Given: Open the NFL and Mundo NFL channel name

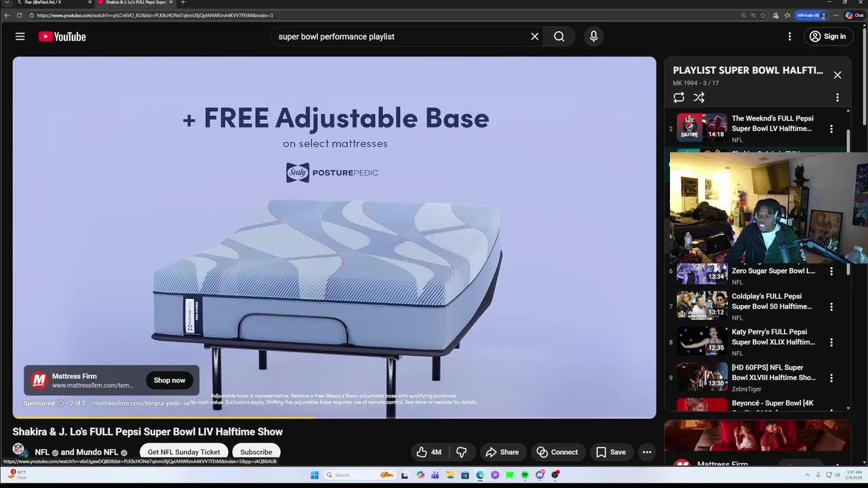Looking at the screenshot, I should pos(77,452).
